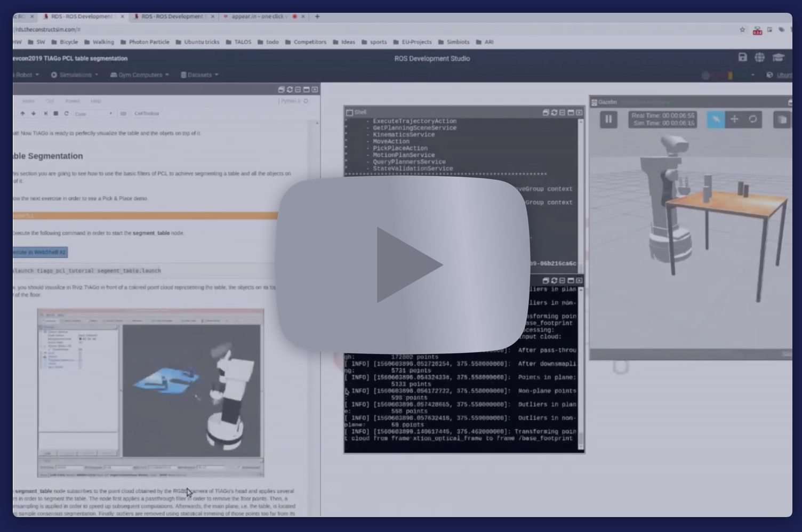Close the appear.in browser tab
Viewport: 802px width, 532px height.
(303, 17)
